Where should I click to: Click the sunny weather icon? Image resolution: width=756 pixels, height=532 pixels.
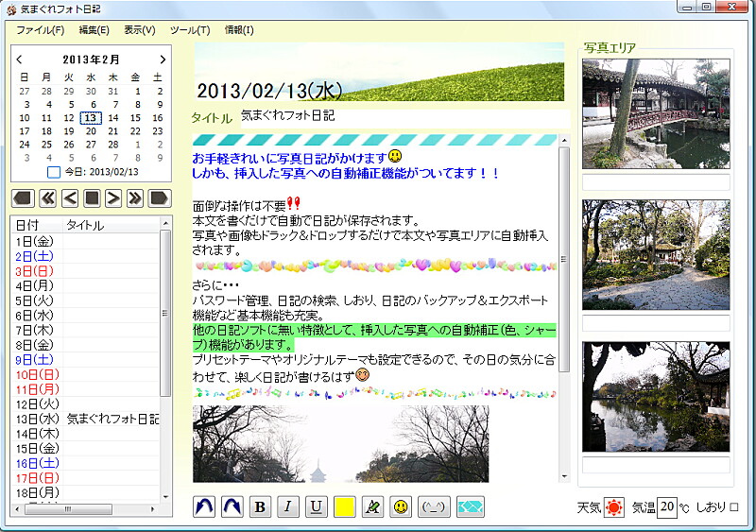613,506
